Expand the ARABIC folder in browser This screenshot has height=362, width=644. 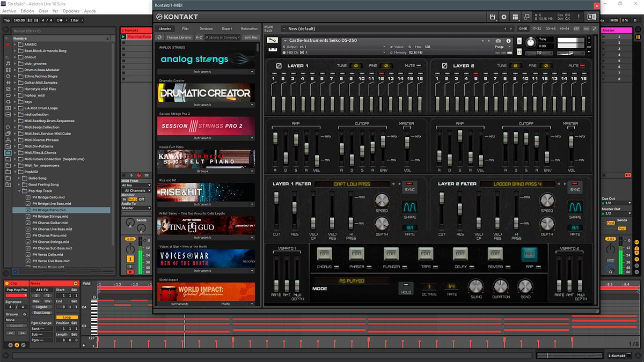[16, 45]
